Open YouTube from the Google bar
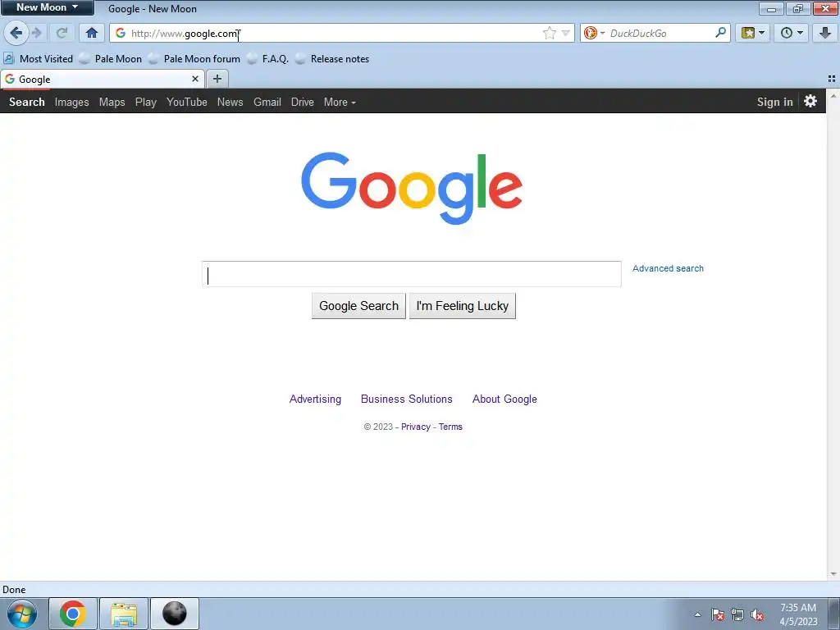Screen dimensions: 840x630 point(186,102)
